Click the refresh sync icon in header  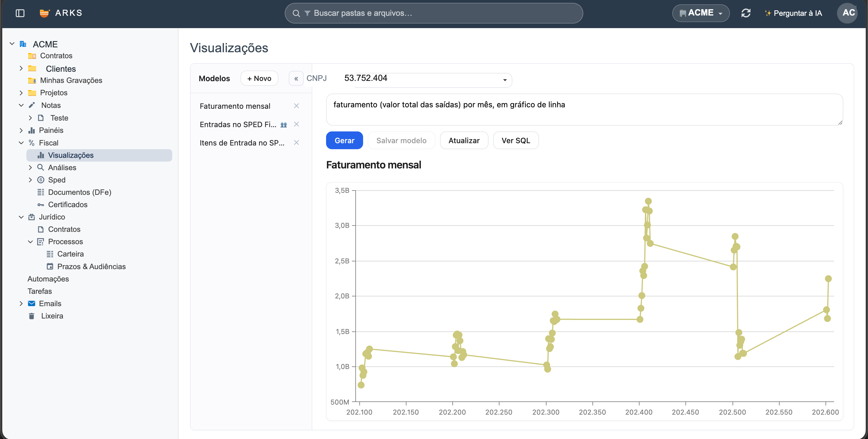(746, 13)
